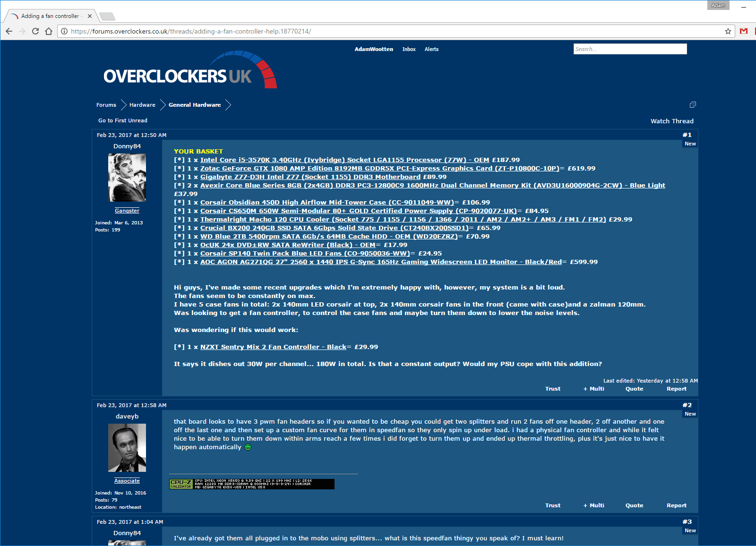This screenshot has height=546, width=756.
Task: Open the CPU-Z Validator signature banner
Action: coord(252,484)
